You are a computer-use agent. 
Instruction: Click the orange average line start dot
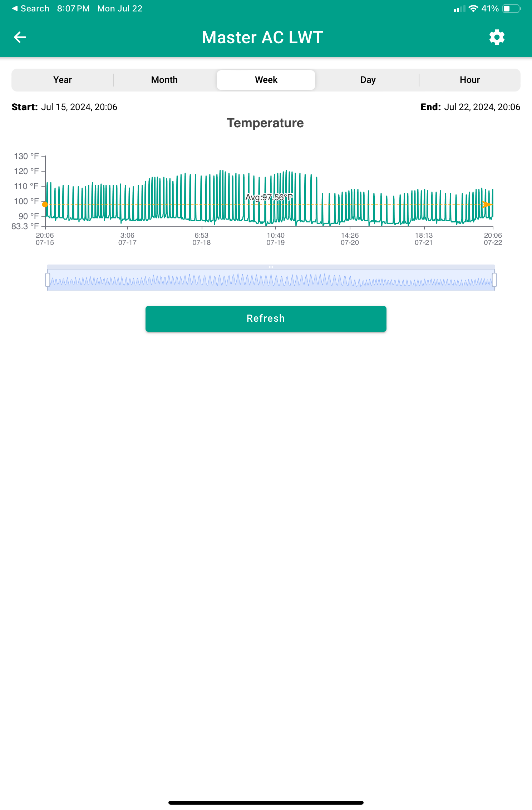[45, 204]
